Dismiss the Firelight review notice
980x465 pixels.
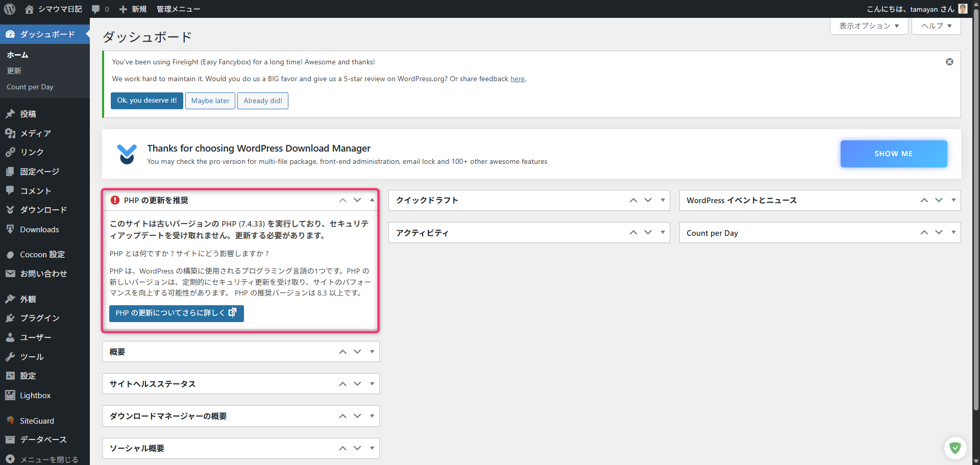949,62
